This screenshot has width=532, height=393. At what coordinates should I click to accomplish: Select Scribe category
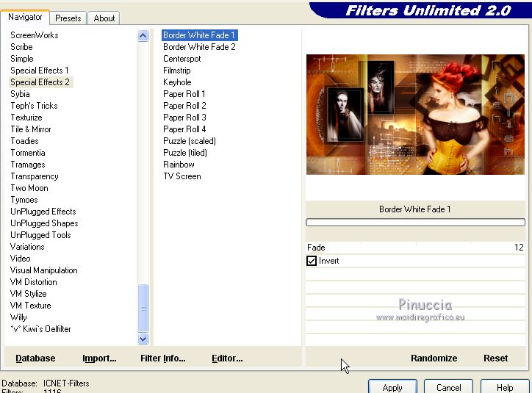(21, 47)
